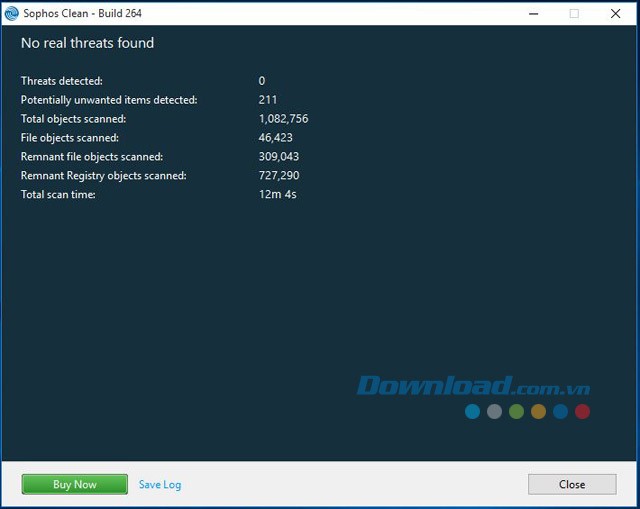The width and height of the screenshot is (640, 509).
Task: Click the Close button at bottom right
Action: [x=572, y=484]
